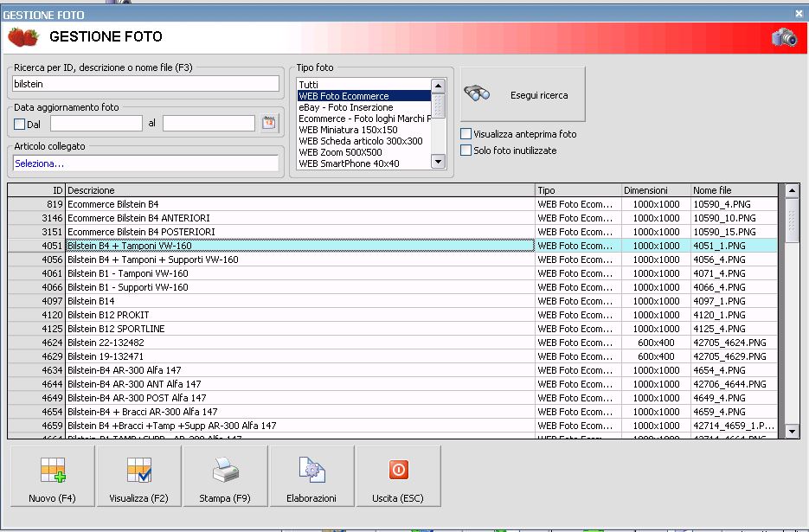Click Tipo foto list scroll-up arrow
The width and height of the screenshot is (809, 532).
pyautogui.click(x=438, y=86)
